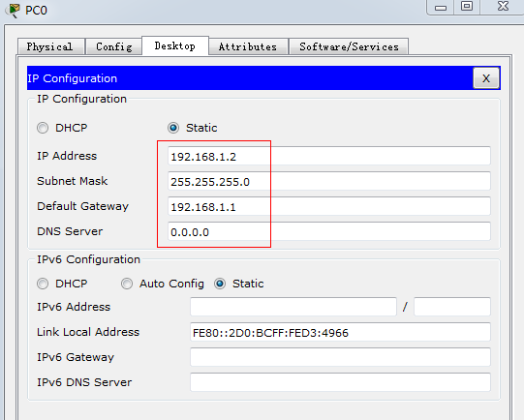Click the Link Local Address label
Image resolution: width=524 pixels, height=420 pixels.
click(x=88, y=332)
